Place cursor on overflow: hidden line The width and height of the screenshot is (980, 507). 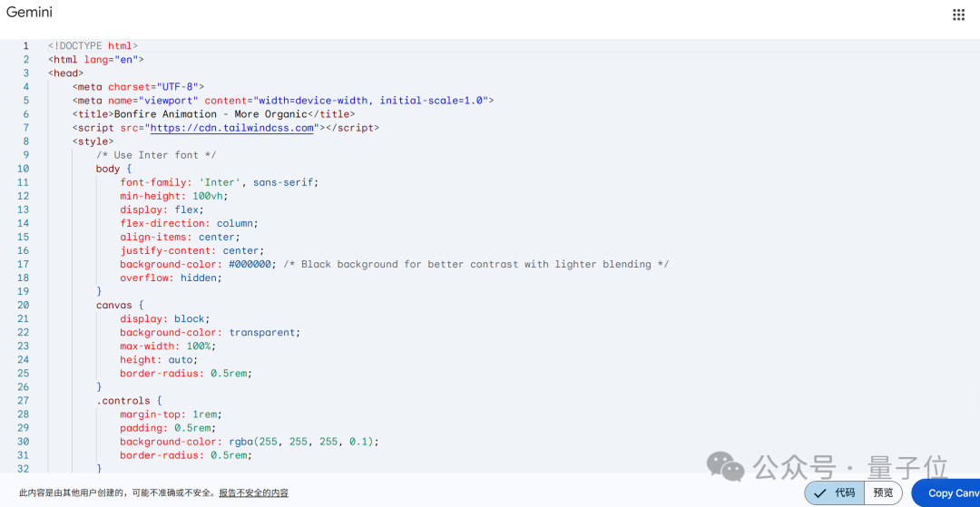tap(171, 278)
